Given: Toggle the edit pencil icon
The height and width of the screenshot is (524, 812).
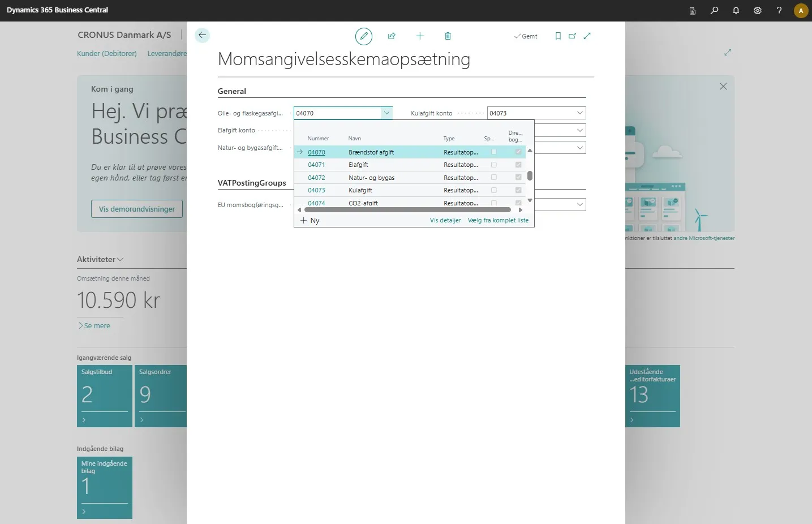Looking at the screenshot, I should 364,36.
